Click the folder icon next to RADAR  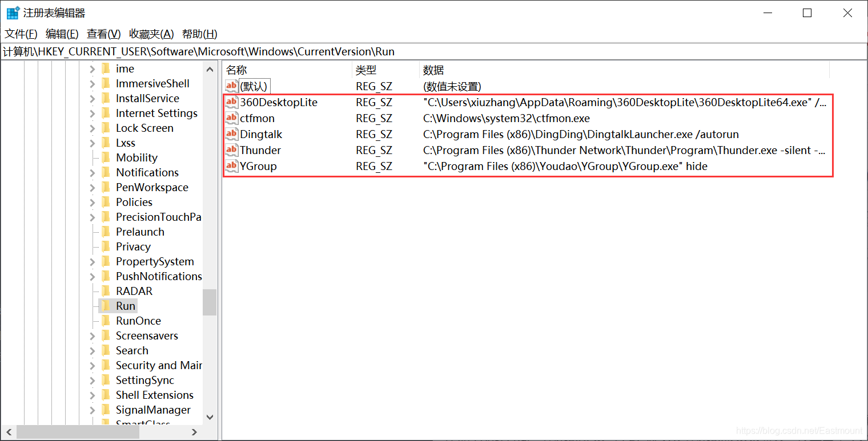[106, 292]
